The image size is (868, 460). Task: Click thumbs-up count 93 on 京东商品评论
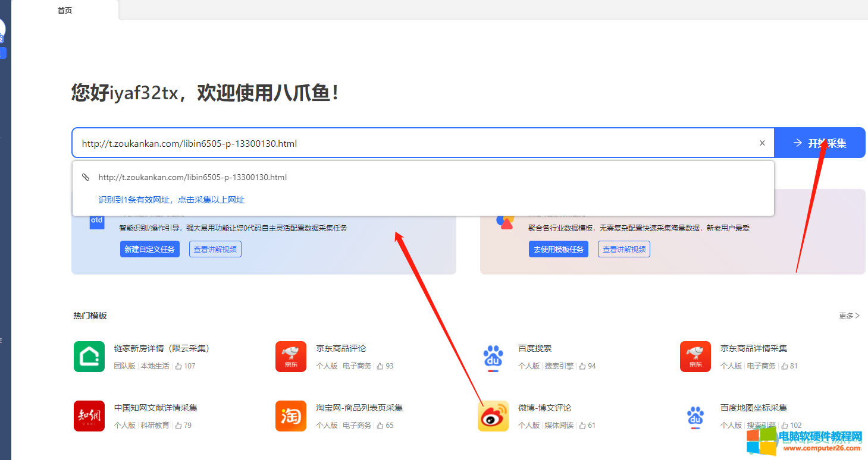(385, 366)
